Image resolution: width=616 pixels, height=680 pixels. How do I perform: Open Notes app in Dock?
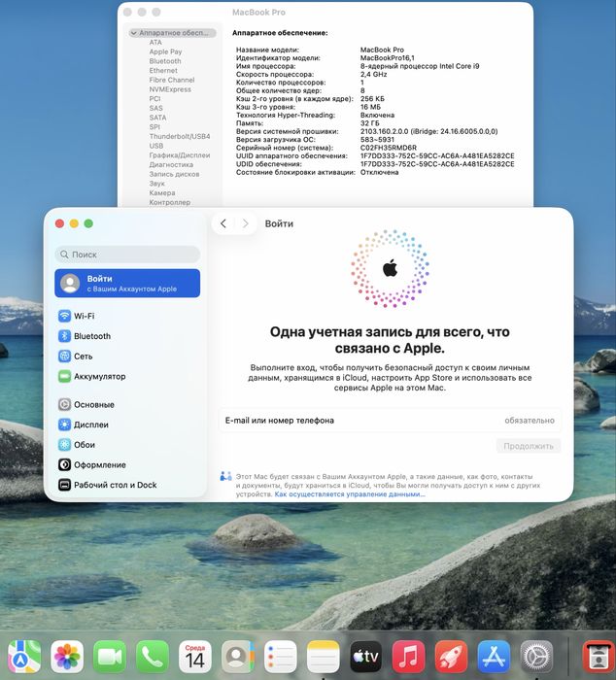pyautogui.click(x=324, y=657)
